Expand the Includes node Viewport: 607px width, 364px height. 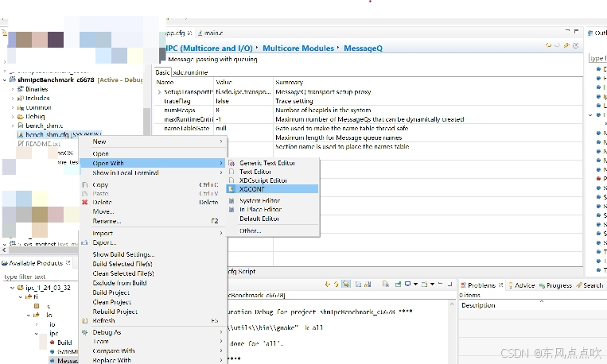(x=13, y=99)
